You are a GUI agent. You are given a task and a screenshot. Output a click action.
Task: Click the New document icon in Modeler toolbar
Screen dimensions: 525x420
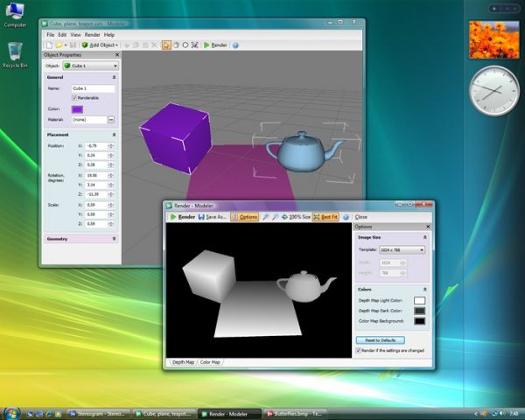coord(49,45)
